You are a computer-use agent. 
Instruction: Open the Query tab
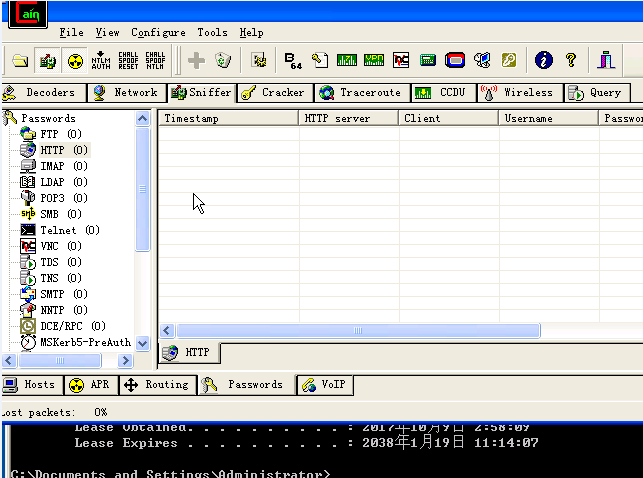click(x=597, y=93)
